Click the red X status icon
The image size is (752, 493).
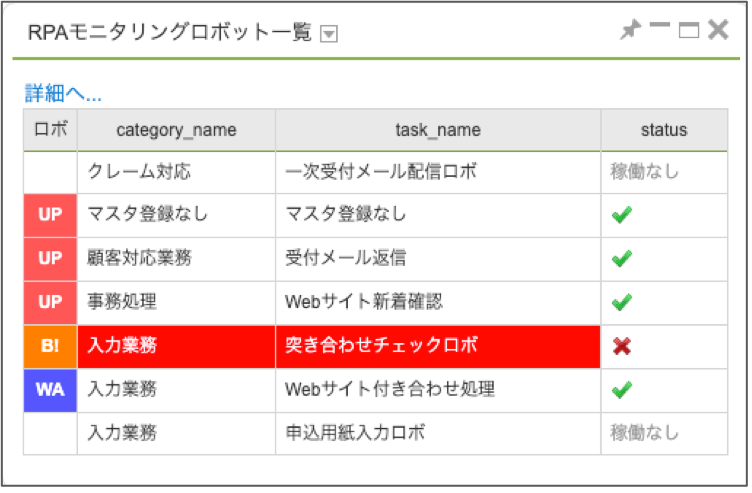pos(622,346)
